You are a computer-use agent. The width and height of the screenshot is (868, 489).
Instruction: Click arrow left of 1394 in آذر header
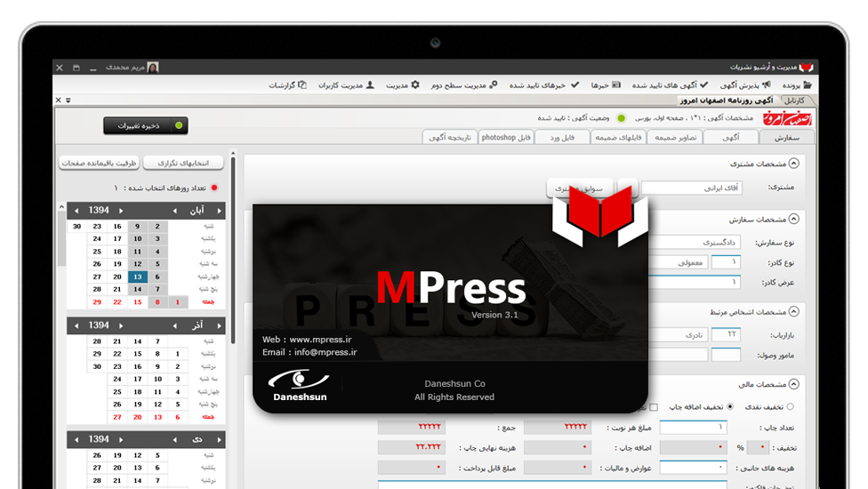pos(76,325)
